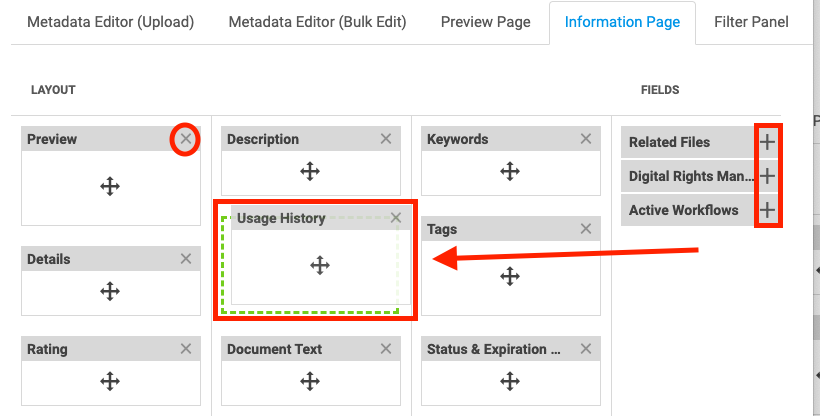Image resolution: width=820 pixels, height=416 pixels.
Task: Click the move handle in Tags block
Action: 509,276
